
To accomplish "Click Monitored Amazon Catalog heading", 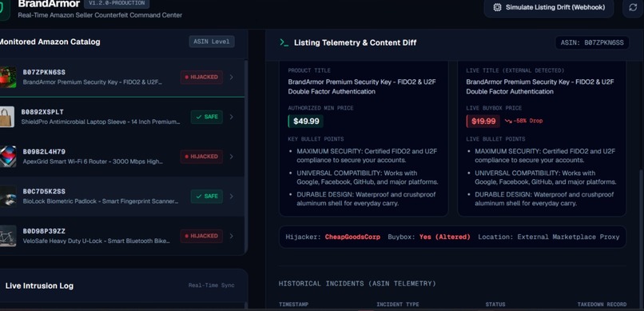I will coord(50,42).
